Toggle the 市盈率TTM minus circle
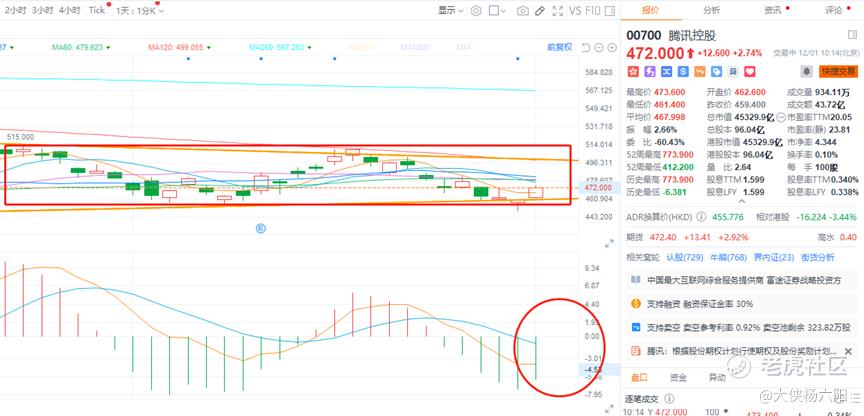Viewport: 864px width, 416px height. coord(781,117)
